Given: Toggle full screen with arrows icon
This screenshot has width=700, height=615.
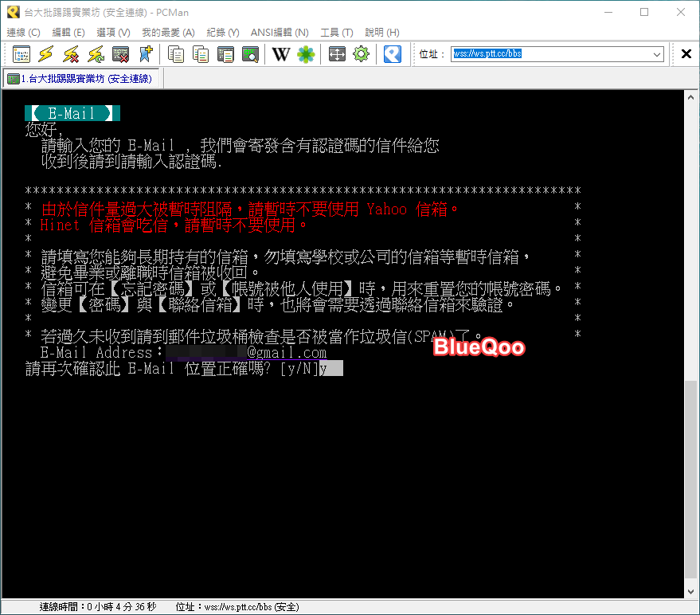Looking at the screenshot, I should [337, 54].
